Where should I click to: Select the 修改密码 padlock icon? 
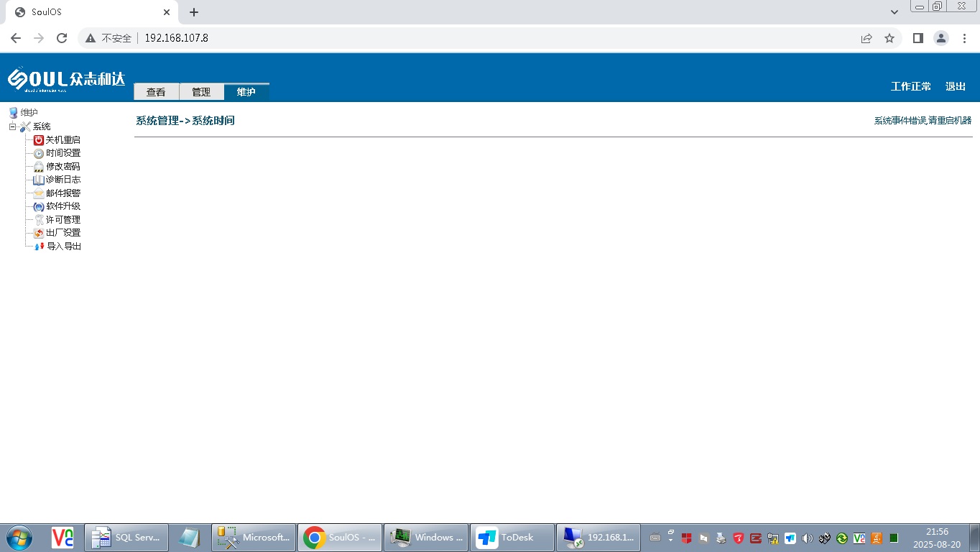pos(39,167)
